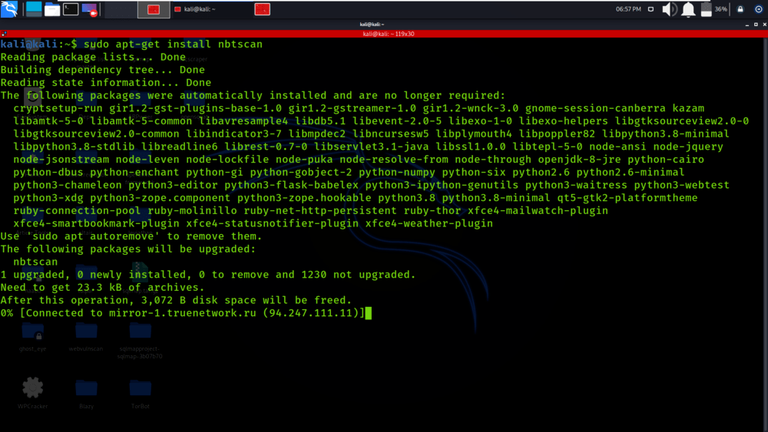Screen dimensions: 768x432
Task: Click the 'Need to get 23.3 kB of archives.' line
Action: pyautogui.click(x=102, y=288)
